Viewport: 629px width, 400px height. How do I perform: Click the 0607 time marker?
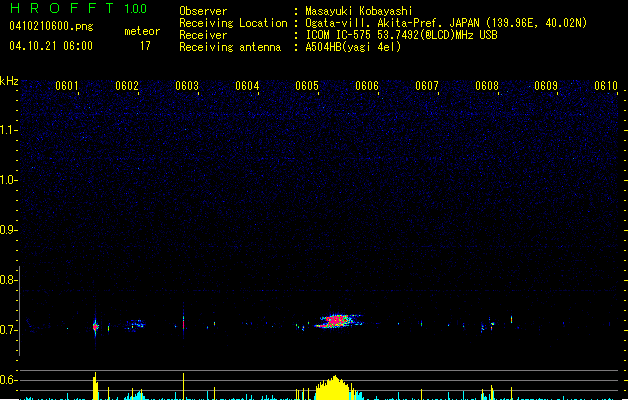427,86
